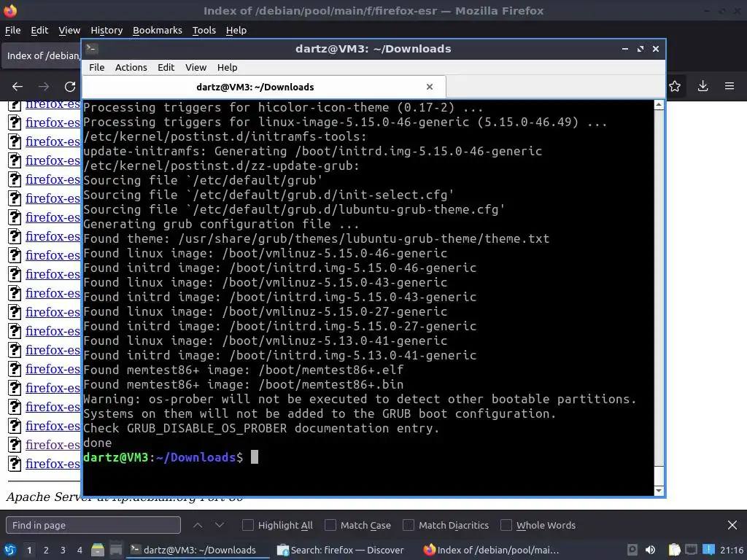Click the Firefox forward arrow
This screenshot has width=747, height=560.
(x=44, y=86)
